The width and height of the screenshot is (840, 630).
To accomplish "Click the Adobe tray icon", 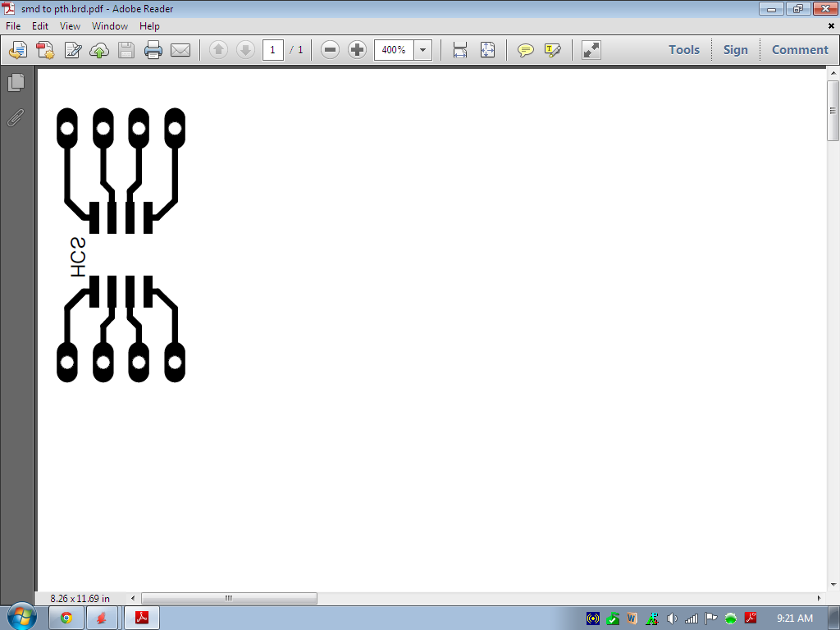I will pos(751,619).
